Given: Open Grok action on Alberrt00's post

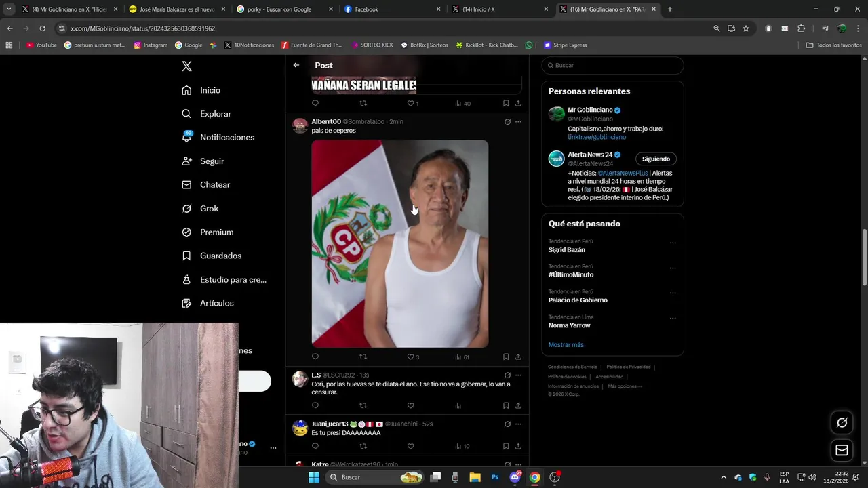Looking at the screenshot, I should [507, 122].
